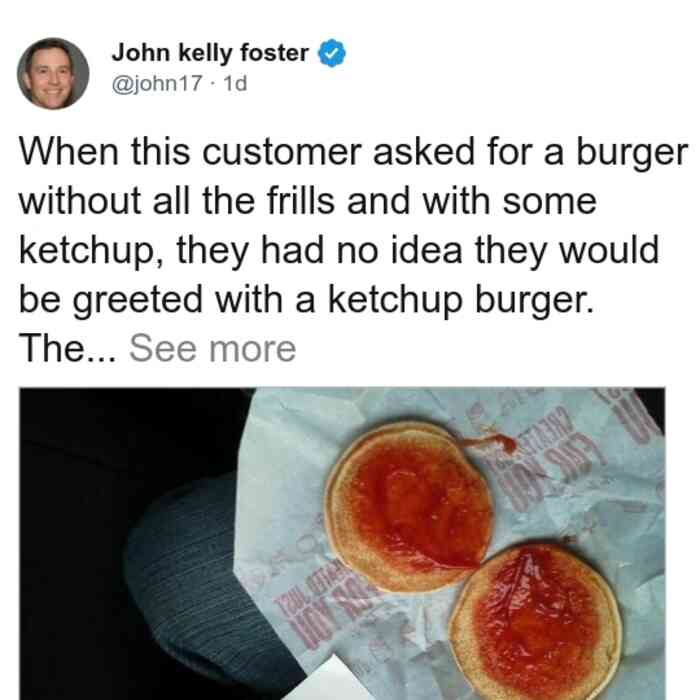The width and height of the screenshot is (700, 700).
Task: Click 'When this customer' opening words
Action: 190,152
